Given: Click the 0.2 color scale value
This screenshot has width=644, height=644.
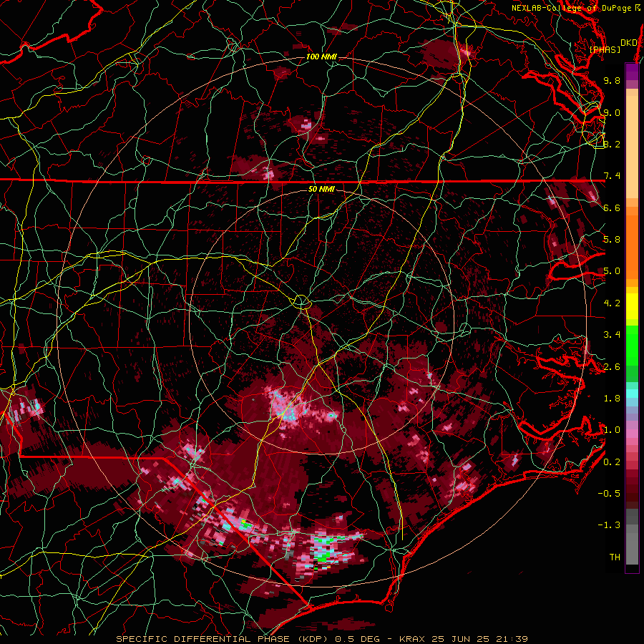Looking at the screenshot, I should (612, 462).
